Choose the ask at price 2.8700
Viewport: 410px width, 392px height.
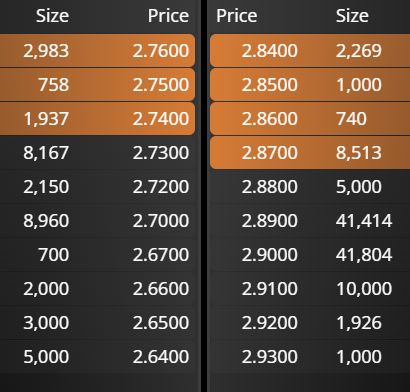pos(310,153)
